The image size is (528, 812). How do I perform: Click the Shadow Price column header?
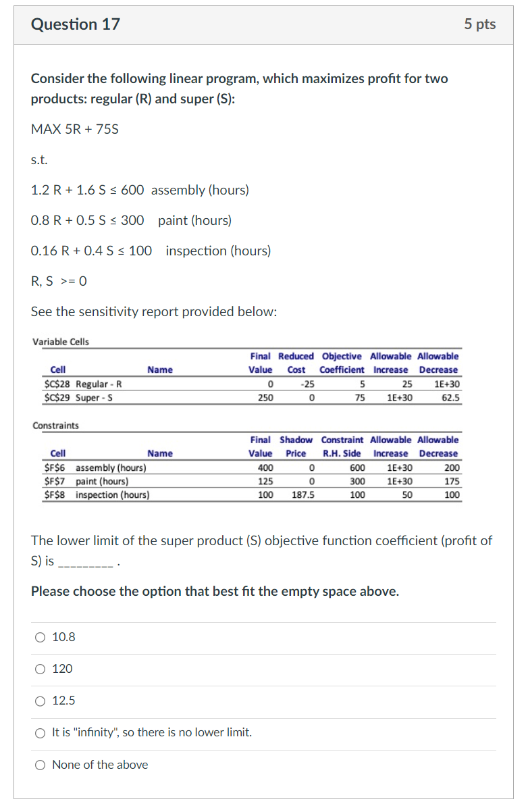point(295,447)
